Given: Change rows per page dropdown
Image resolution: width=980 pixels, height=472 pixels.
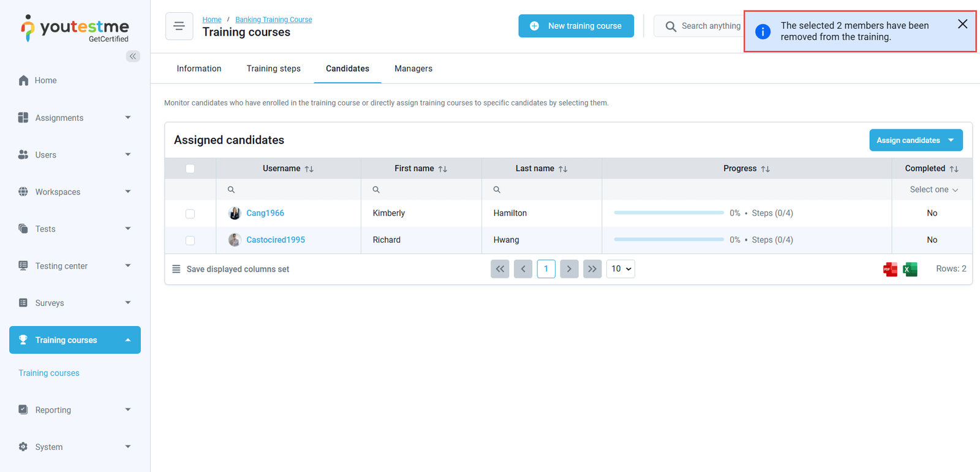Looking at the screenshot, I should 620,269.
